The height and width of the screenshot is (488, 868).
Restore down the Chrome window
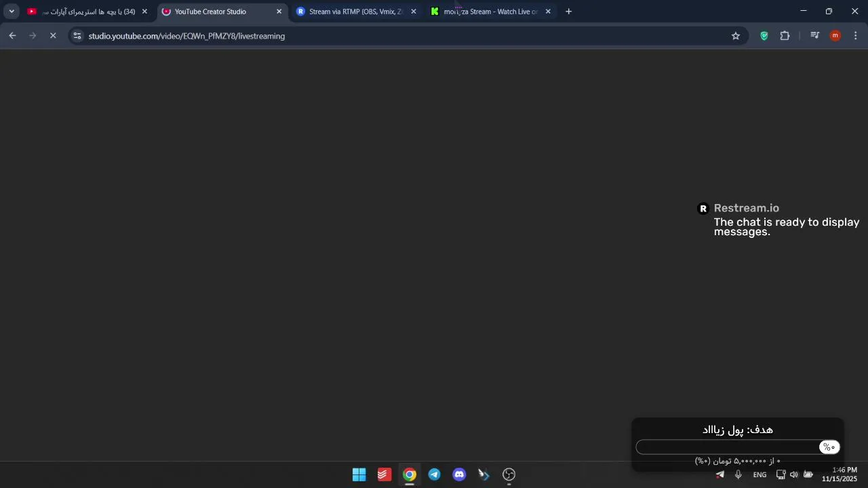[829, 12]
